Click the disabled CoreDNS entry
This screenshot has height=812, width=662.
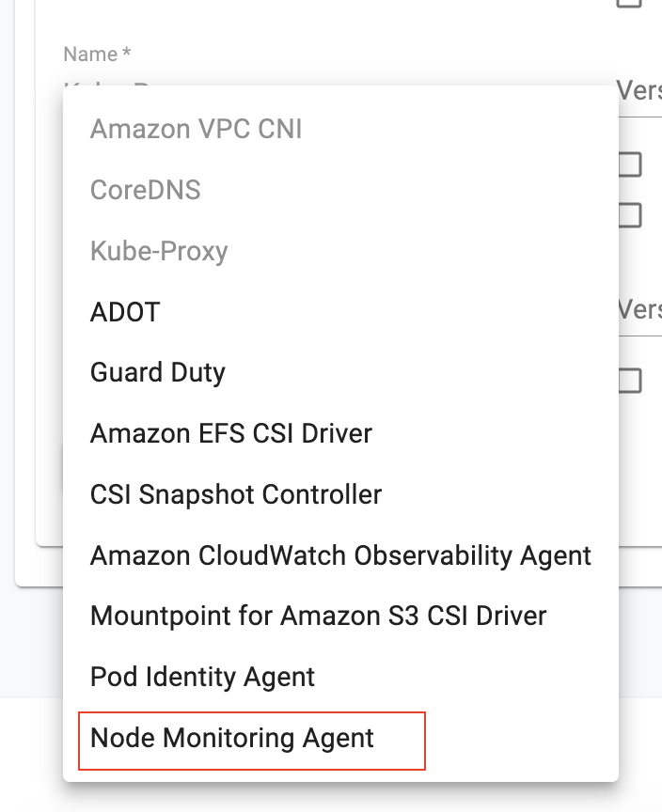[145, 190]
